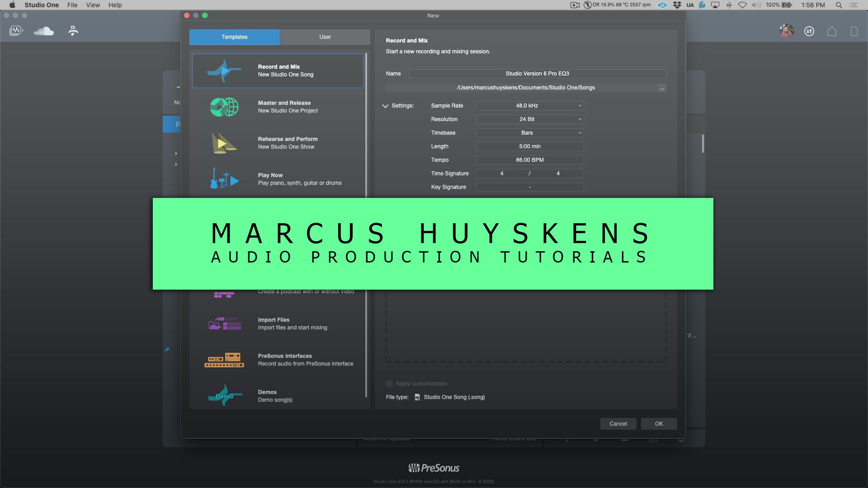The height and width of the screenshot is (488, 868).
Task: Click the Tempo 86.00 BPM field
Action: pyautogui.click(x=530, y=160)
